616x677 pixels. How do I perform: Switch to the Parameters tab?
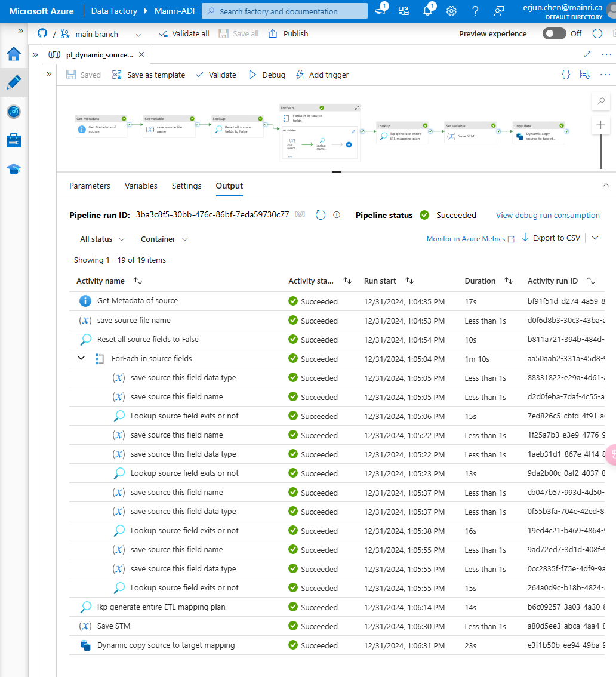tap(90, 186)
